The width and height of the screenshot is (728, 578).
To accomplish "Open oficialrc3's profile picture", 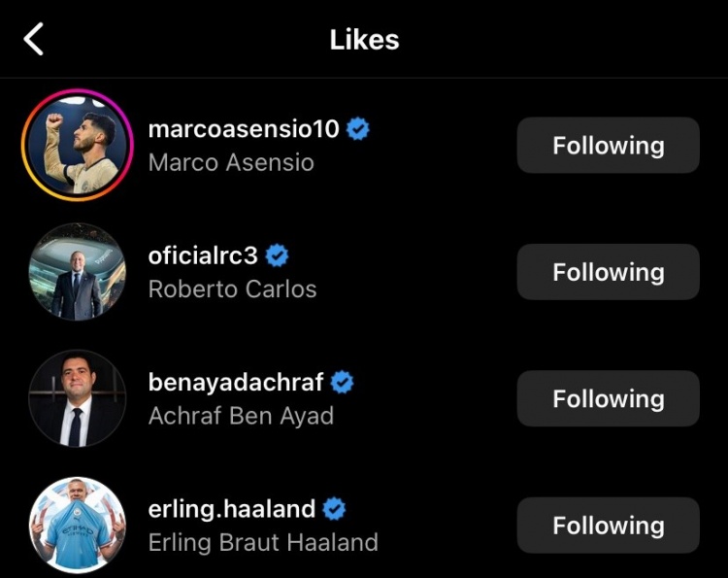I will (x=77, y=272).
